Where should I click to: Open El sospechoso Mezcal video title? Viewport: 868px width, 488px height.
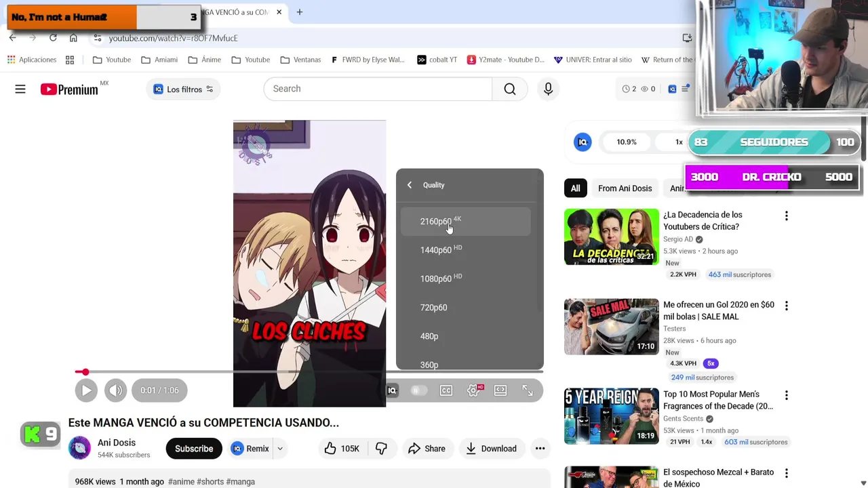(718, 478)
